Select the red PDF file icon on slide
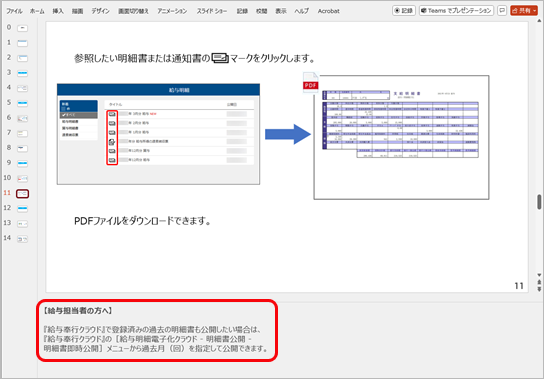This screenshot has height=379, width=544. click(311, 82)
